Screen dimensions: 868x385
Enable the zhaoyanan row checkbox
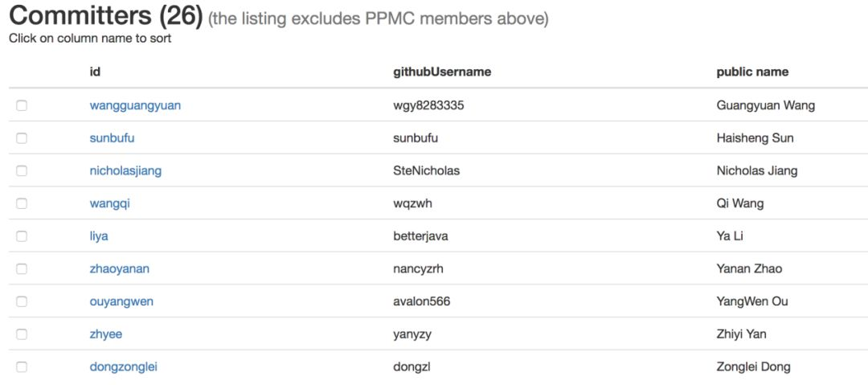click(22, 268)
